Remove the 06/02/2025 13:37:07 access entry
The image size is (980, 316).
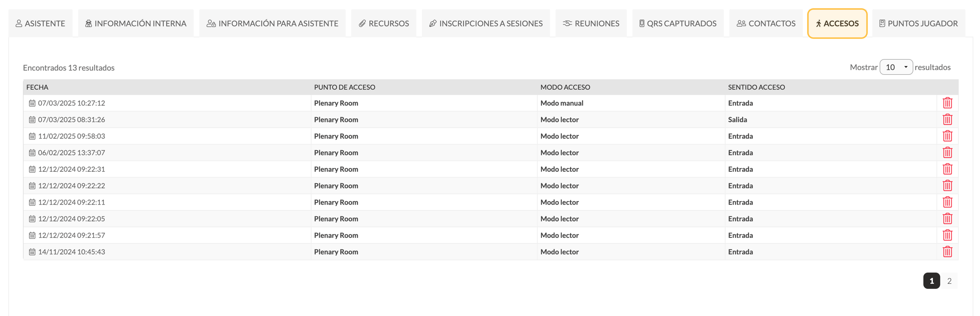click(947, 153)
